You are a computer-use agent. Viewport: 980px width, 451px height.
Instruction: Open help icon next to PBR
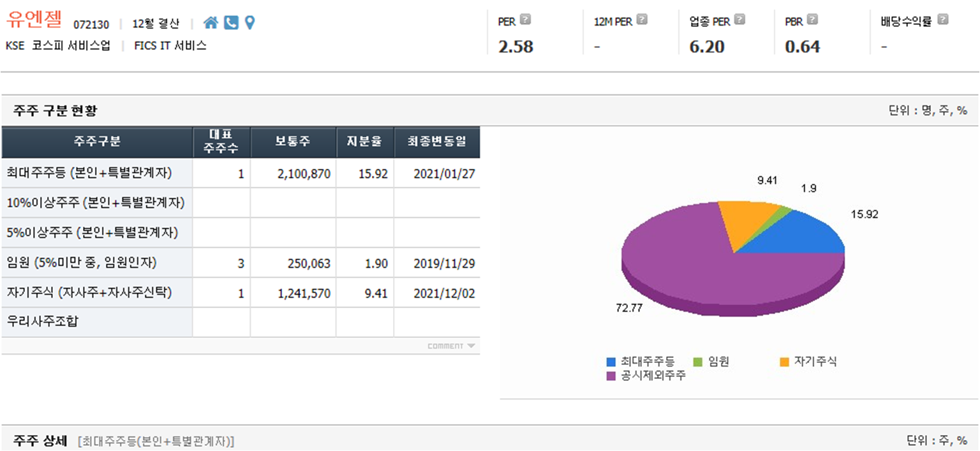point(812,20)
